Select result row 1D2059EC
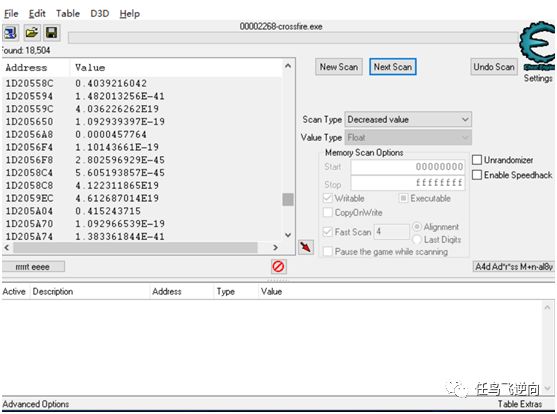This screenshot has width=557, height=414. [x=142, y=198]
